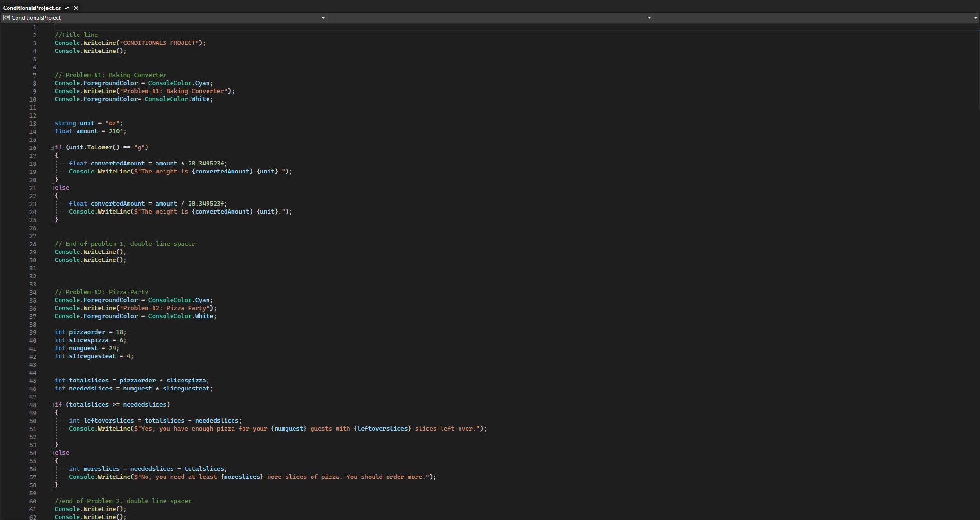This screenshot has width=980, height=520.
Task: Open the middle types navigation dropdown
Action: (x=649, y=18)
